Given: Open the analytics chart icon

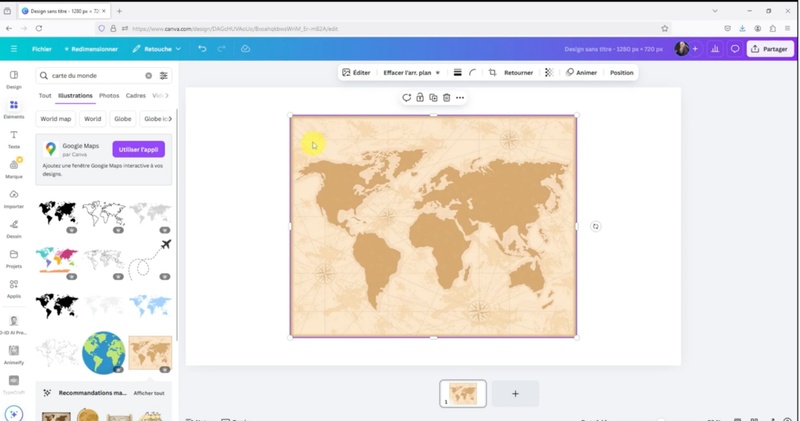Looking at the screenshot, I should pyautogui.click(x=715, y=49).
